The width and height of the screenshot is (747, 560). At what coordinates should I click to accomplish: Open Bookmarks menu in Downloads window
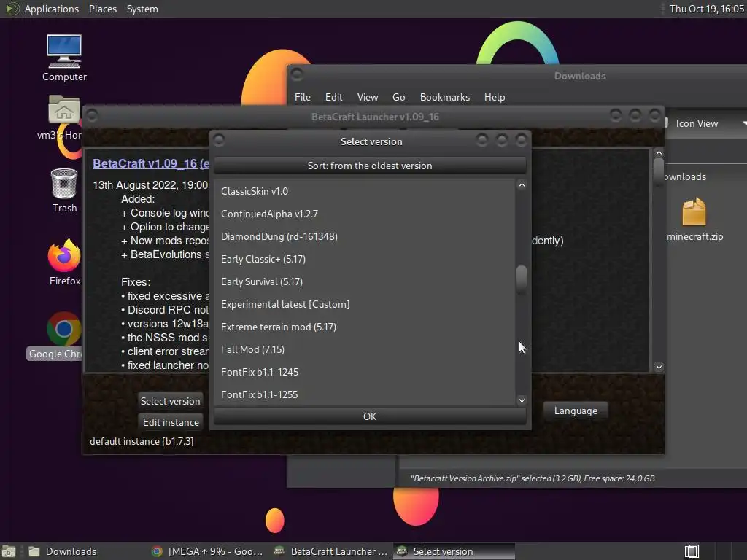(x=444, y=97)
